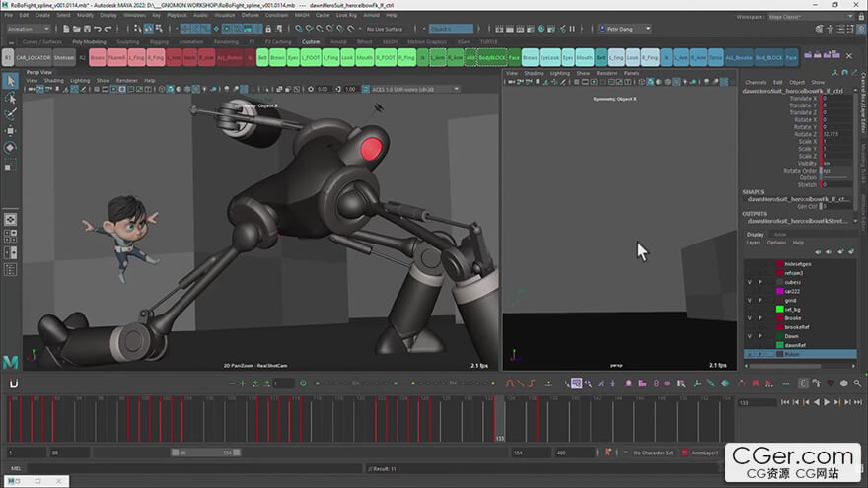Image resolution: width=868 pixels, height=488 pixels.
Task: Open the Workspace Maya Classic dropdown
Action: tap(811, 17)
